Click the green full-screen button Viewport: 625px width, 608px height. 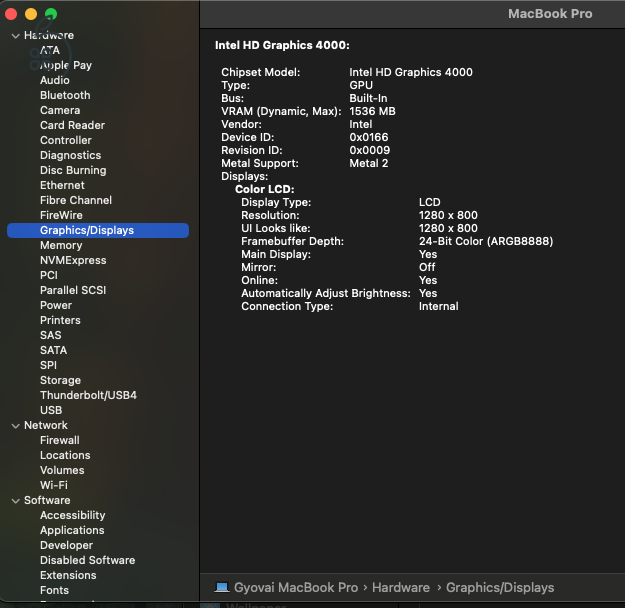click(x=51, y=14)
